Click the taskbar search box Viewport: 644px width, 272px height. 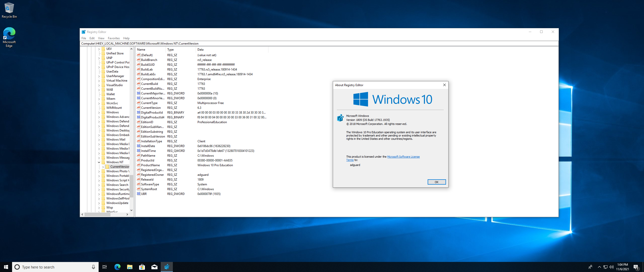[x=55, y=267]
